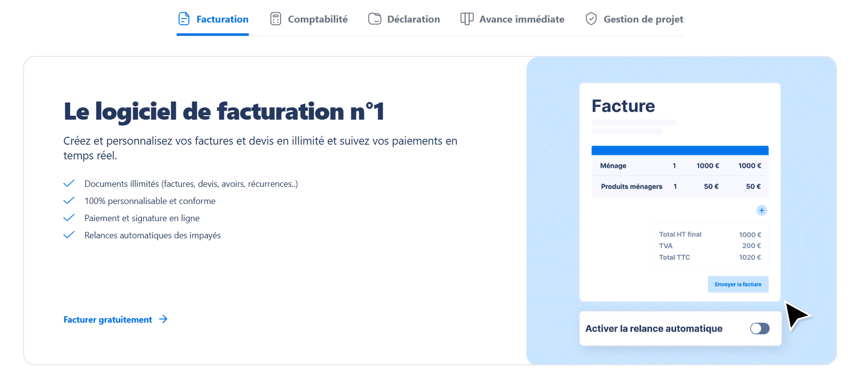Go to the Gestion de projet tab
Viewport: 868px width, 382px height.
[643, 19]
